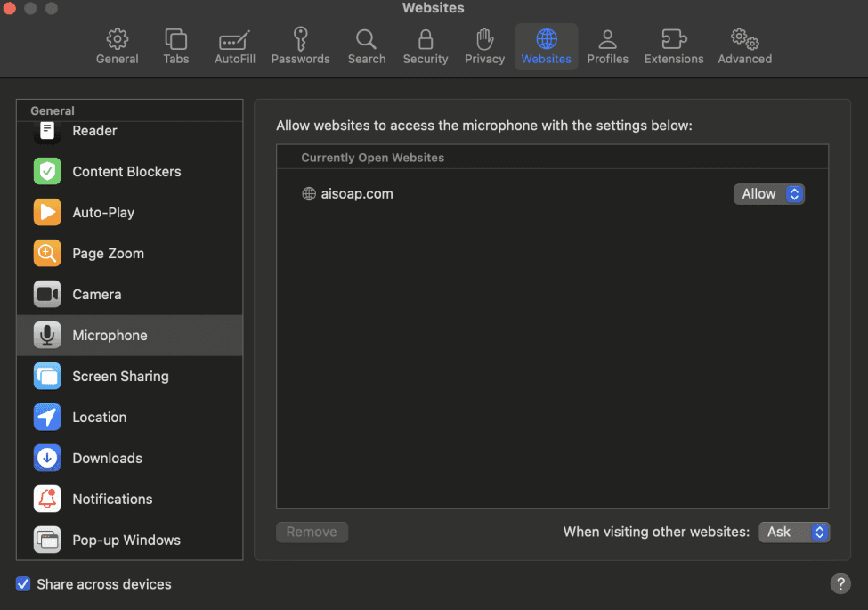Click the blue Location arrow icon
Image resolution: width=868 pixels, height=610 pixels.
tap(47, 418)
